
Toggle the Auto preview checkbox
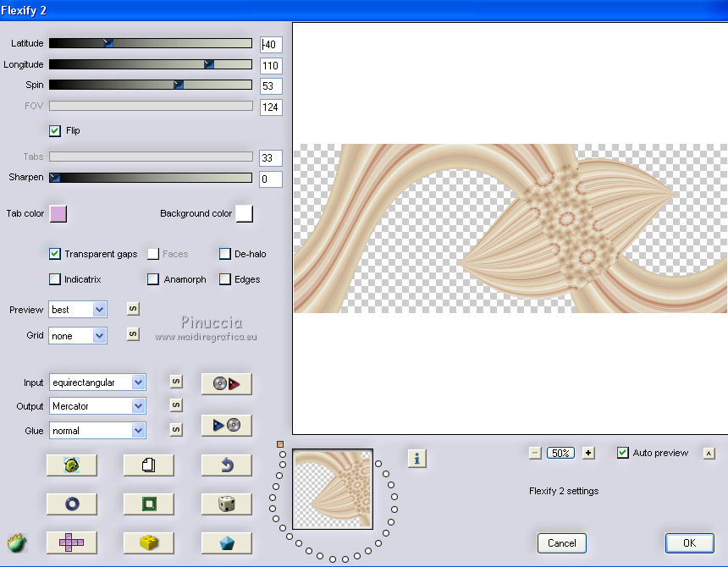click(x=622, y=453)
